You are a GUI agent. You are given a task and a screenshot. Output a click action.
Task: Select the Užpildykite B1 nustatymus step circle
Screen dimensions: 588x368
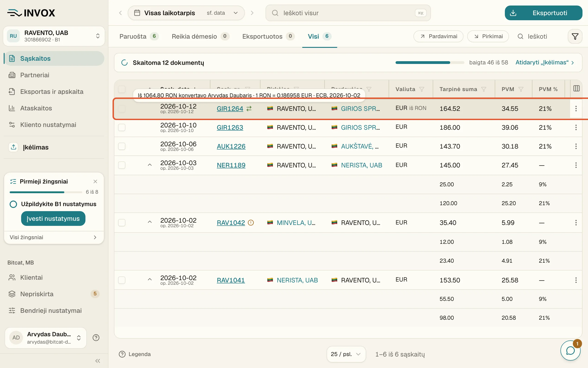point(13,204)
